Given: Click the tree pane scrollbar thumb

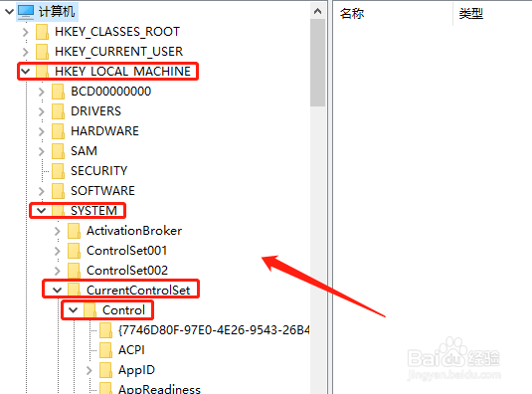Looking at the screenshot, I should coord(317,63).
